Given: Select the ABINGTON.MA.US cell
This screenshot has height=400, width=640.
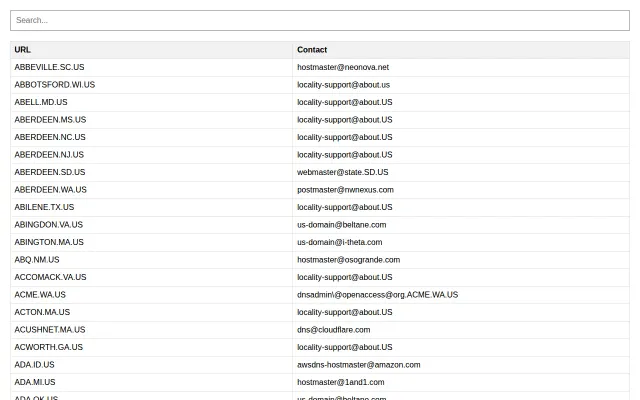Looking at the screenshot, I should [x=151, y=243].
